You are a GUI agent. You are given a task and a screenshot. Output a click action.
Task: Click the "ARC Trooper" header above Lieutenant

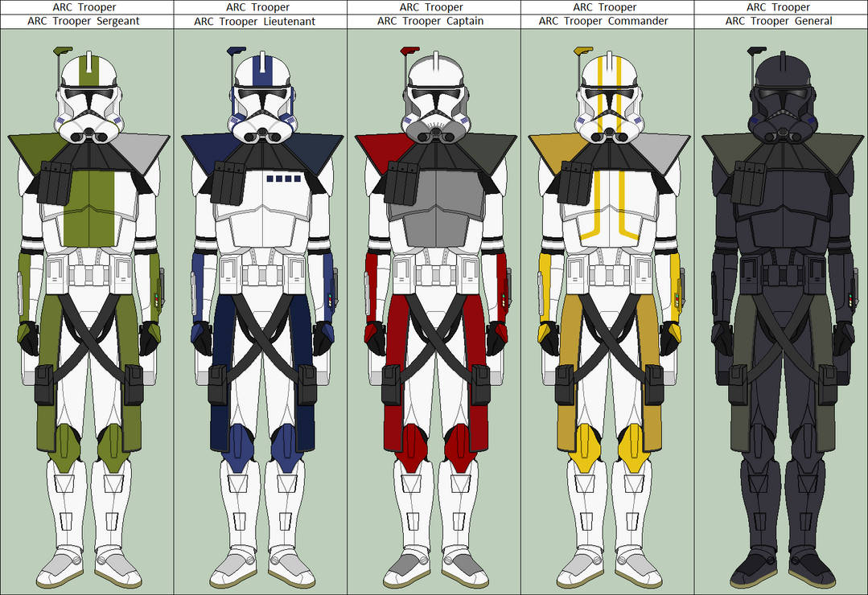click(x=258, y=7)
